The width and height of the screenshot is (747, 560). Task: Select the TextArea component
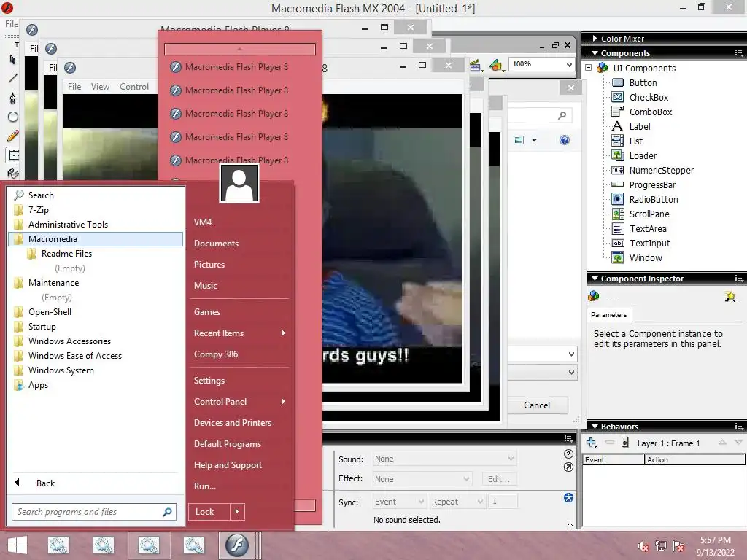(x=648, y=229)
